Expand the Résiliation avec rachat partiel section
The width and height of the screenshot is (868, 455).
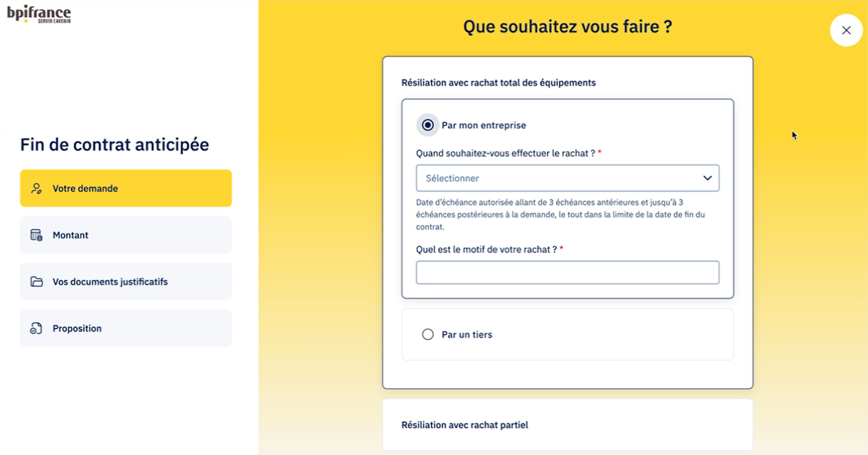coord(465,425)
